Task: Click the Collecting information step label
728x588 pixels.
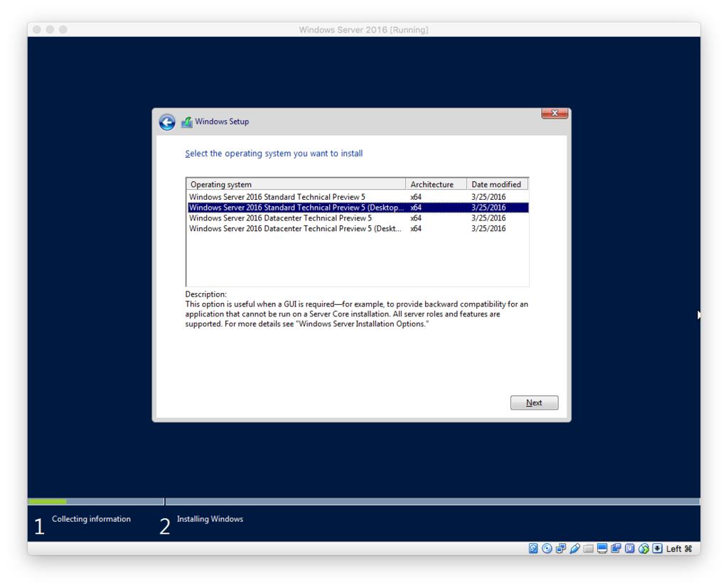Action: (x=91, y=519)
